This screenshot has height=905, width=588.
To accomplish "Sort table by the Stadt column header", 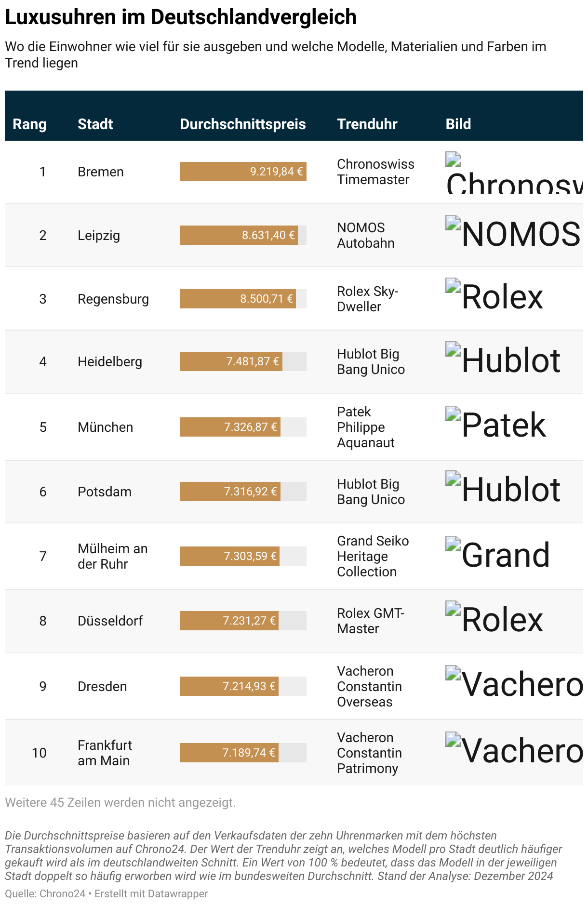I will 95,124.
